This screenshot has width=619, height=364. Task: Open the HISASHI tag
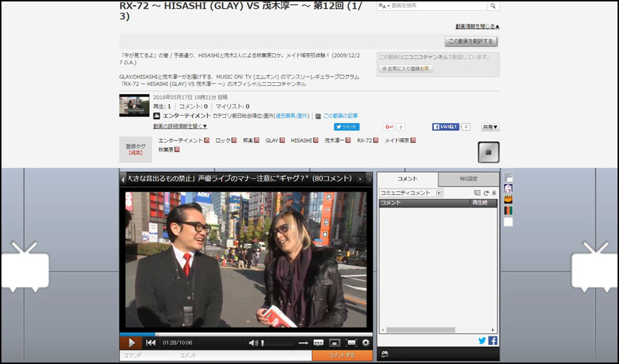pos(301,141)
